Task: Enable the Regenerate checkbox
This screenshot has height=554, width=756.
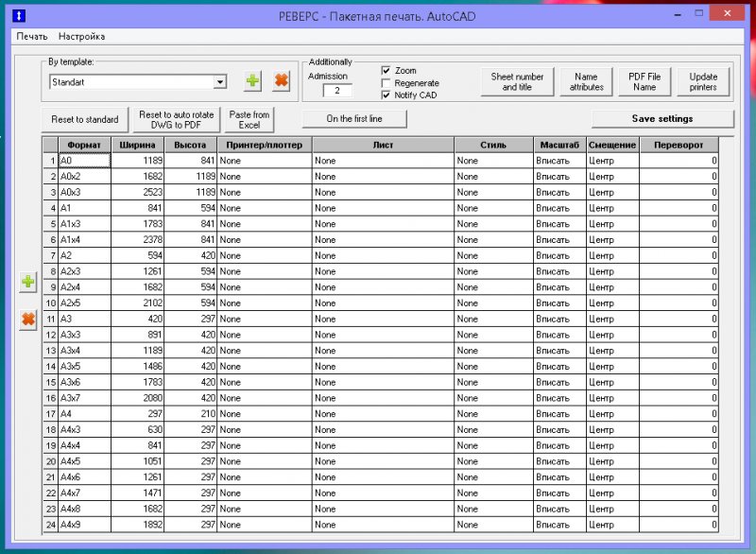Action: coord(386,83)
